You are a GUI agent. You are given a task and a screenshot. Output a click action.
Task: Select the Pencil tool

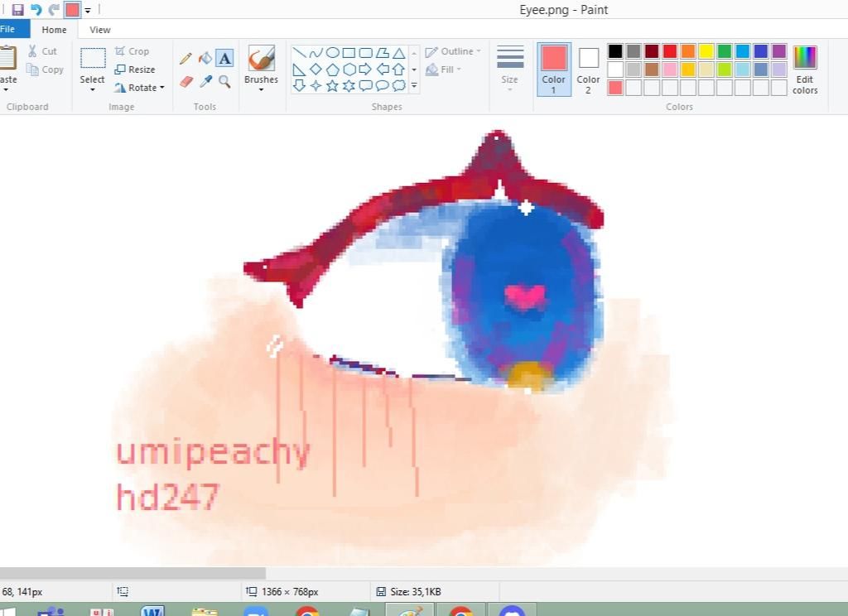[185, 58]
